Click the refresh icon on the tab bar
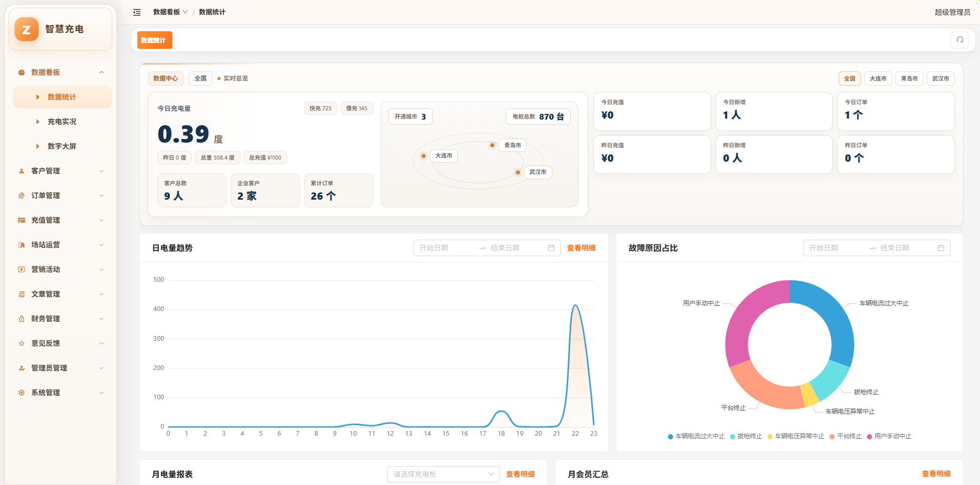 959,40
